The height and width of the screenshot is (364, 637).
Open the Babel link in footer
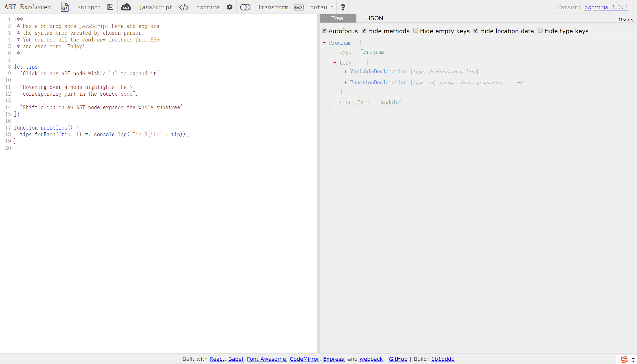tap(235, 359)
